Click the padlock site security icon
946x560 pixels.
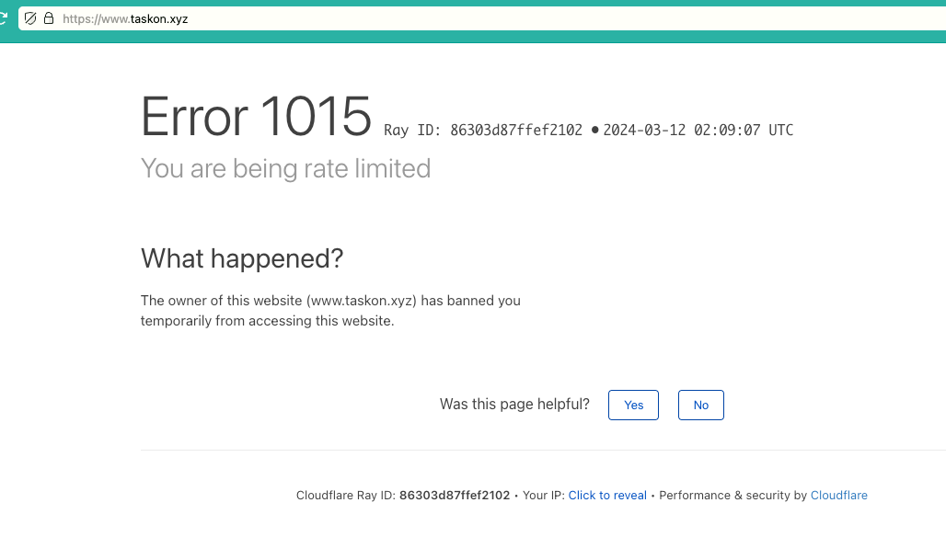48,18
